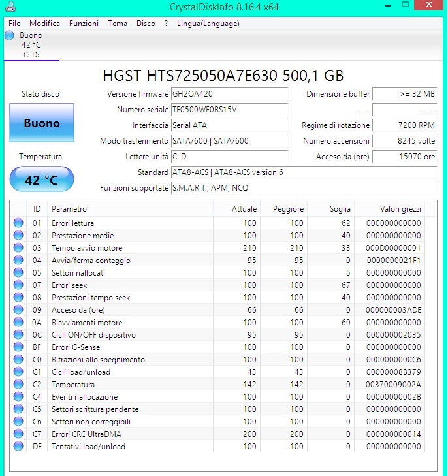Click status icon for 01 Errori lettura
This screenshot has height=476, width=448.
pyautogui.click(x=18, y=223)
